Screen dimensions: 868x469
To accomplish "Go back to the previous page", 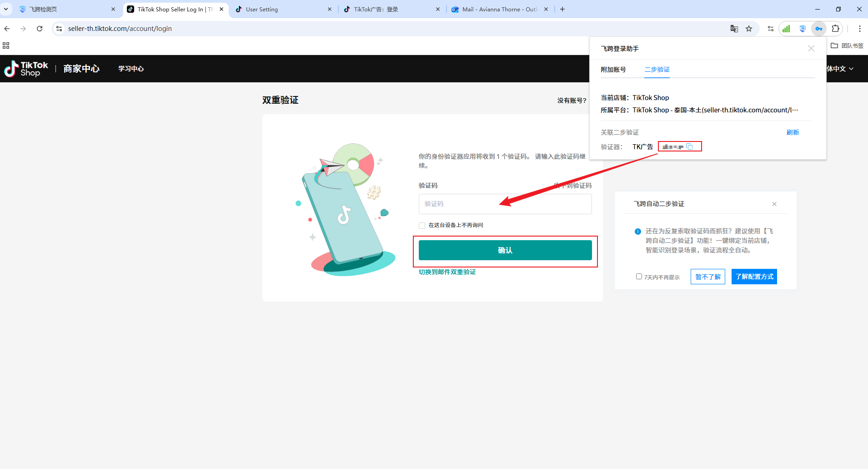I will click(x=7, y=29).
